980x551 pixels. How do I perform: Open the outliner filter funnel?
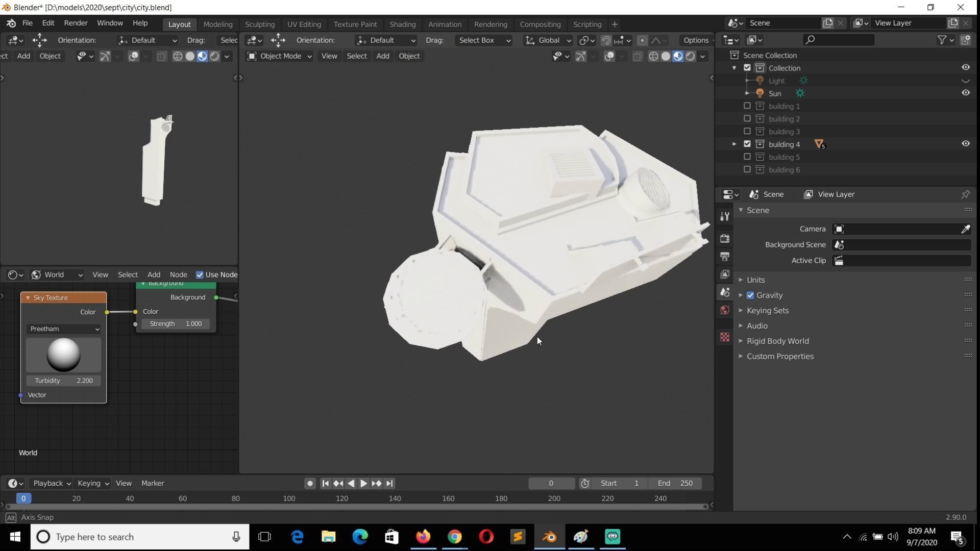pos(942,40)
